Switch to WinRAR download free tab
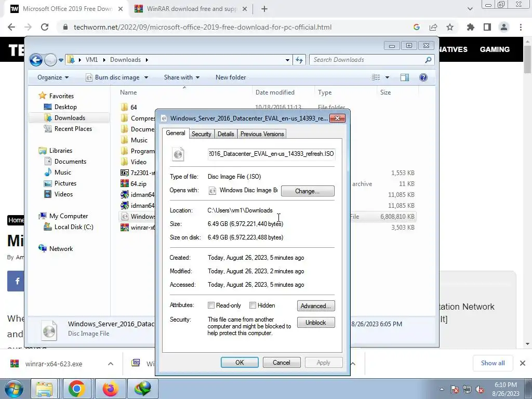The width and height of the screenshot is (532, 399). coord(191,9)
